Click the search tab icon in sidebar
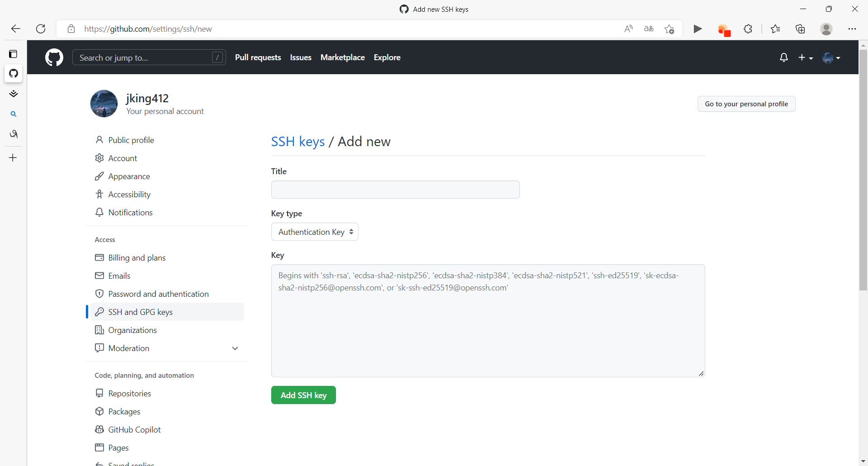The image size is (868, 466). (14, 114)
